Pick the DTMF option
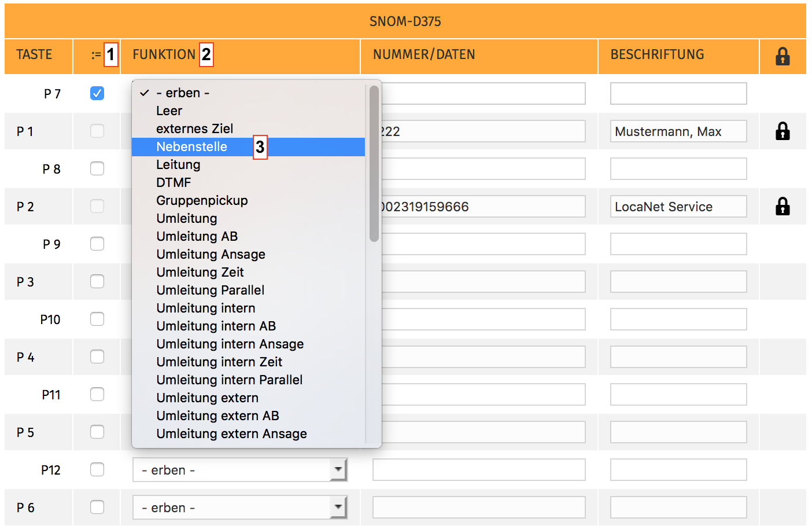Screen dimensions: 812x529 tap(174, 183)
